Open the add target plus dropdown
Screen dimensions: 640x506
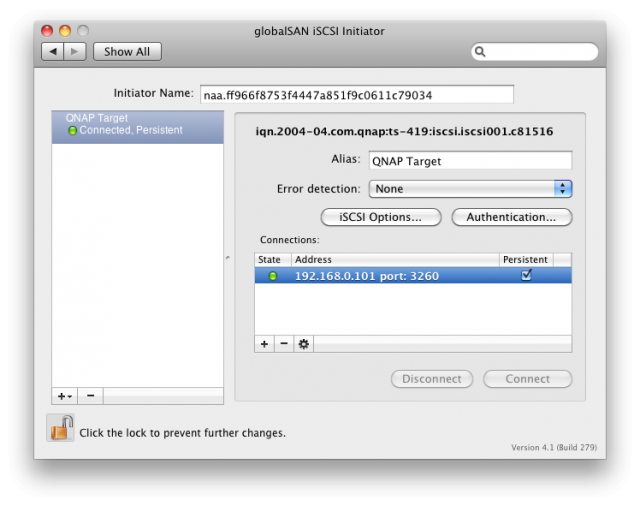pyautogui.click(x=64, y=396)
